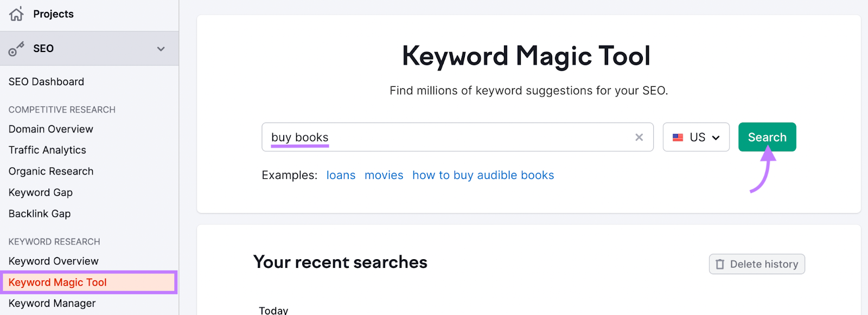Collapse the SEO section with its chevron
Screen dimensions: 868x315
[160, 48]
